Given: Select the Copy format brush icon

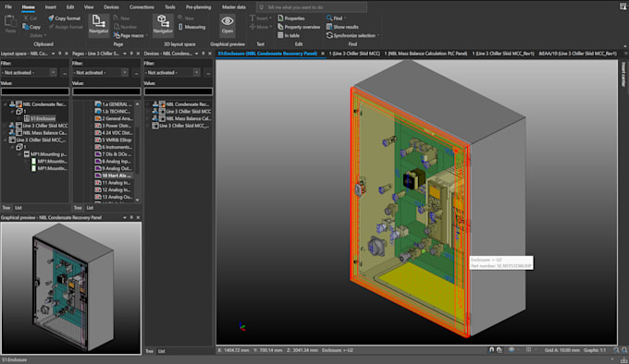Looking at the screenshot, I should [x=51, y=18].
